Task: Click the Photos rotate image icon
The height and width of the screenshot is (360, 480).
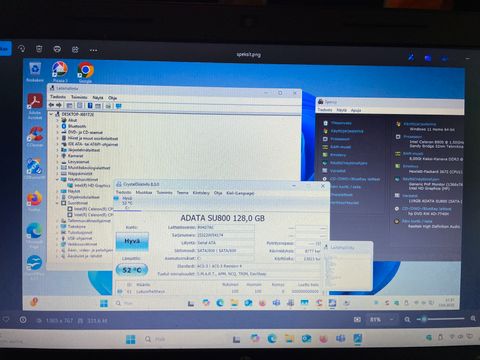Action: click(22, 49)
